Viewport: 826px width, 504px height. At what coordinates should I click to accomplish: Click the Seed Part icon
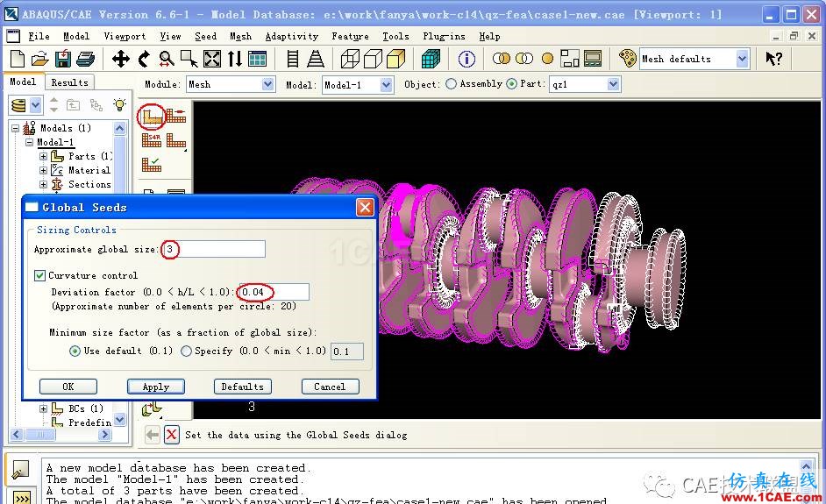coord(152,117)
